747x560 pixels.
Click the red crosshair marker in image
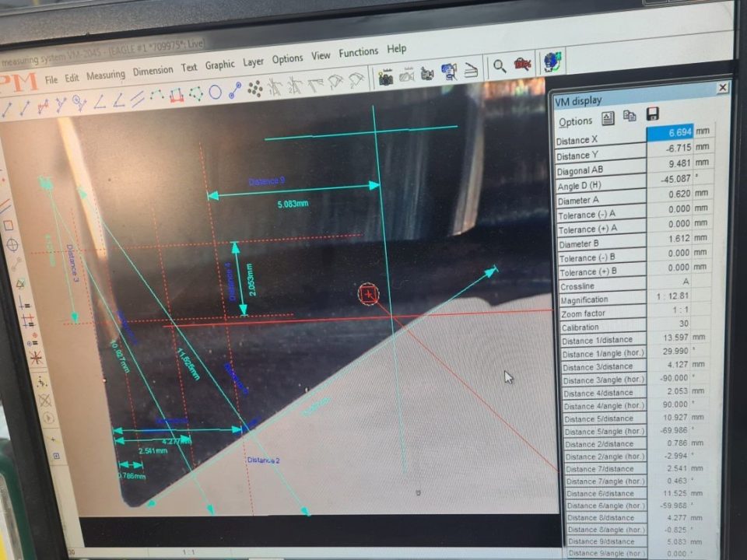pyautogui.click(x=368, y=293)
